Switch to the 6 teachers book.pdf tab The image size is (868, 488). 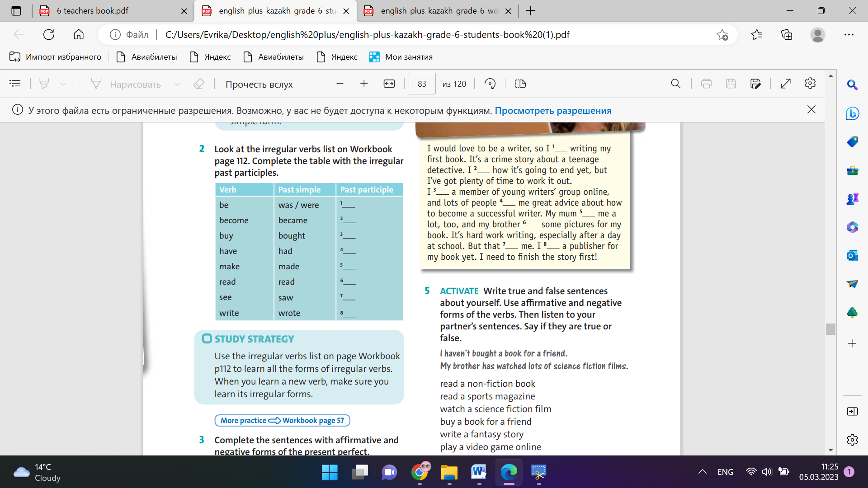coord(93,11)
